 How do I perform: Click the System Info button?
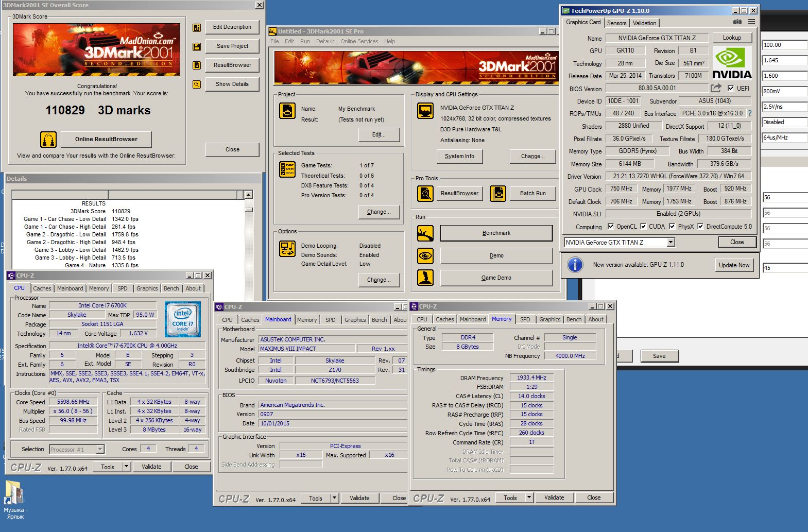pyautogui.click(x=459, y=157)
